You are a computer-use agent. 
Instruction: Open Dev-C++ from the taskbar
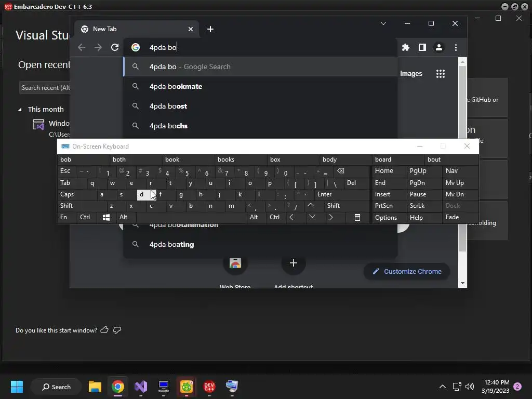coord(209,387)
